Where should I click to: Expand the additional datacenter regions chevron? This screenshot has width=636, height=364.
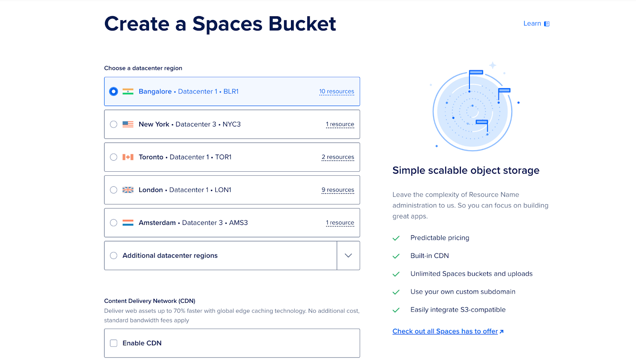(x=348, y=256)
